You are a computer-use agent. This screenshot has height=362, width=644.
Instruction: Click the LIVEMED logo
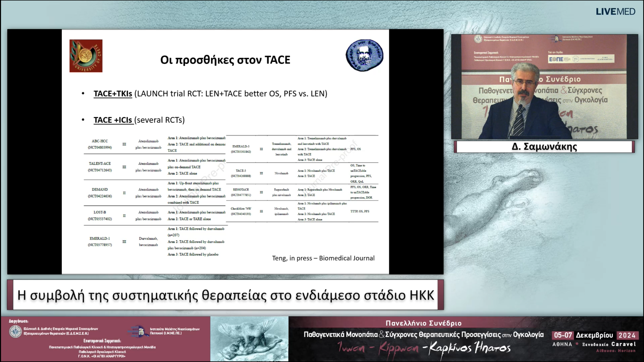615,12
